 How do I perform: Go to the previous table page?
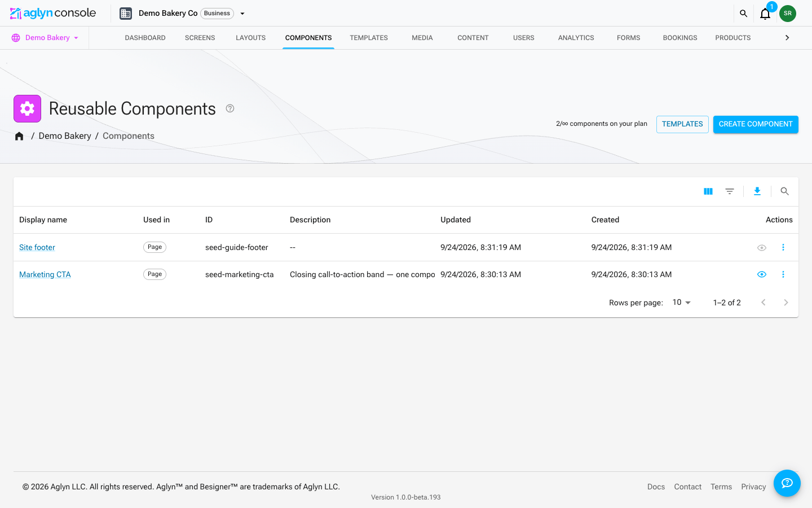[x=764, y=303]
